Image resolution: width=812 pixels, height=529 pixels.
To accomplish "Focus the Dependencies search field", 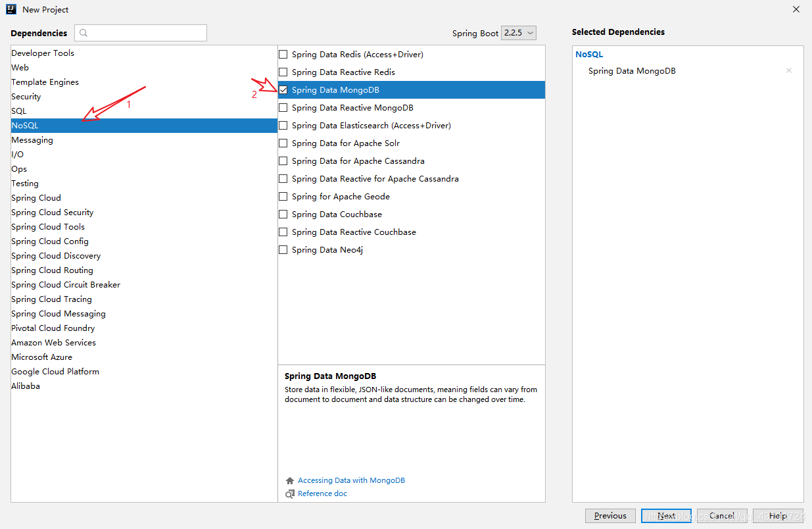I will [141, 33].
